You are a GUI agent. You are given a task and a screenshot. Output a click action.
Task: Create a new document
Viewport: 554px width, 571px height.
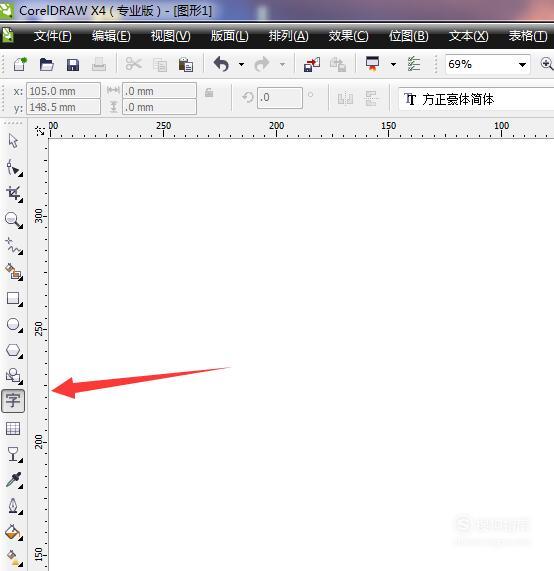(20, 64)
